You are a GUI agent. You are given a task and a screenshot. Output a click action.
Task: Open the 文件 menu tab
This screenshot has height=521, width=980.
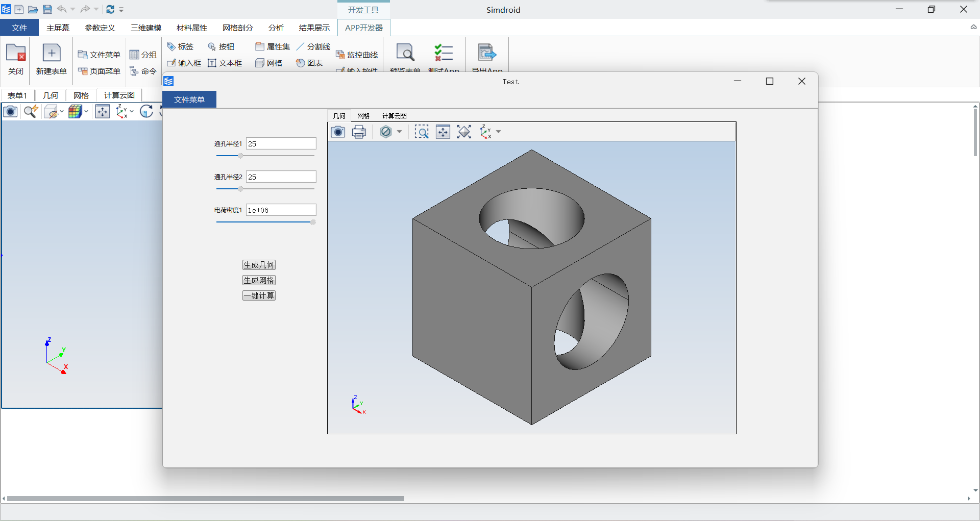pyautogui.click(x=19, y=28)
